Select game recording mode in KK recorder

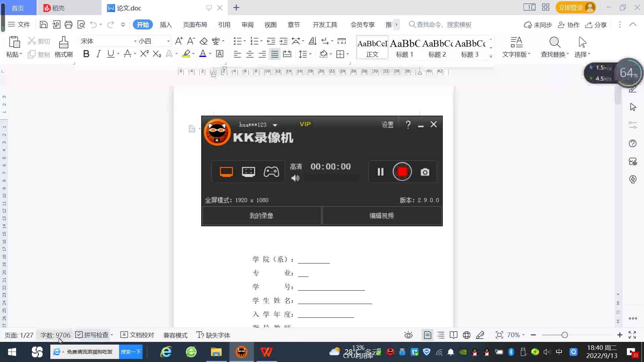point(271,172)
